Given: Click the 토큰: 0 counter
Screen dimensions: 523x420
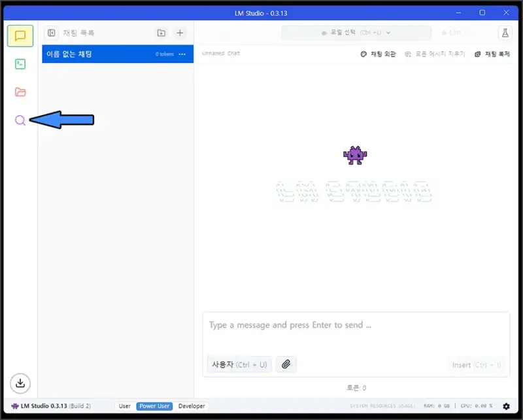Looking at the screenshot, I should pos(356,388).
